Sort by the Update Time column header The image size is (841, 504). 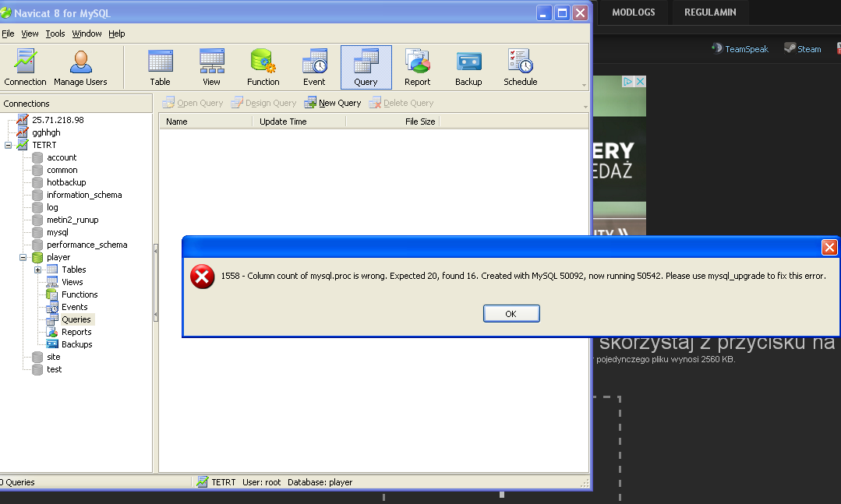pyautogui.click(x=299, y=122)
